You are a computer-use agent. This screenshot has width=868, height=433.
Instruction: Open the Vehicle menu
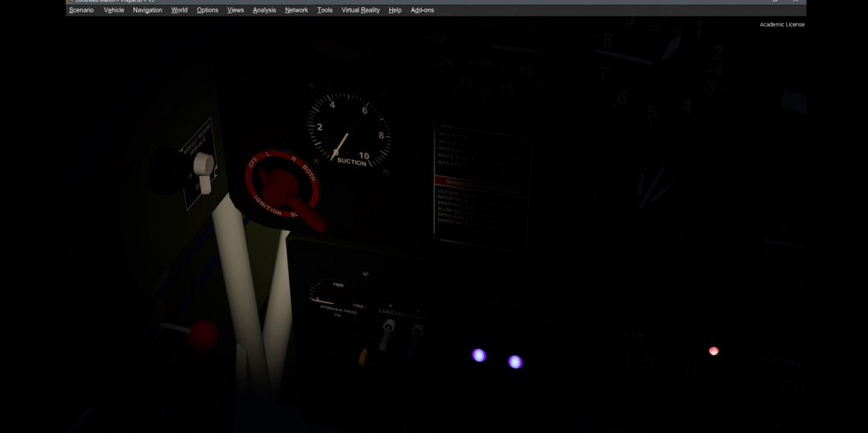tap(114, 10)
